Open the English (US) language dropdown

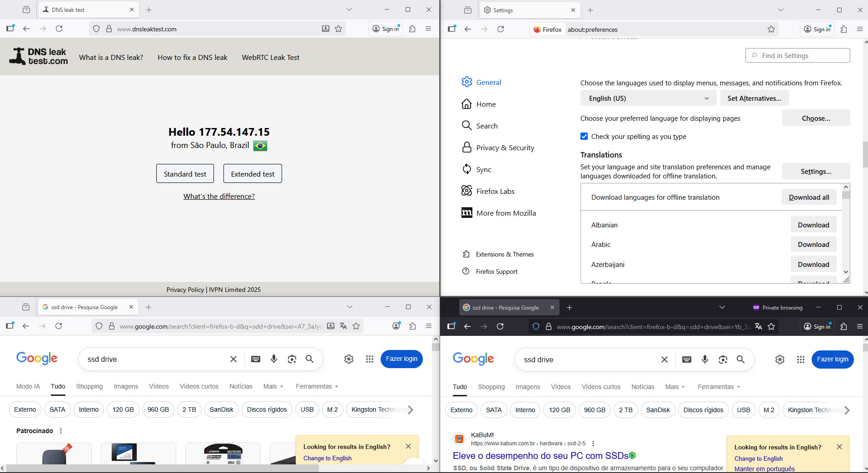pyautogui.click(x=648, y=98)
